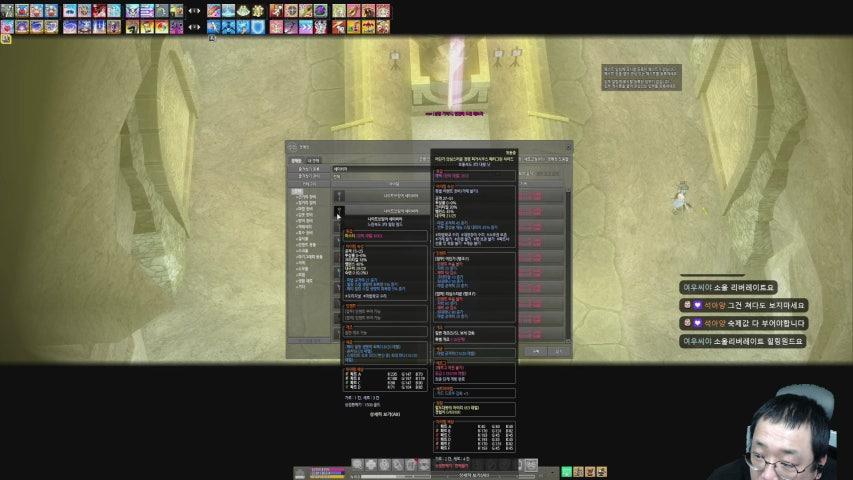Click the player character standing on the right

(x=681, y=198)
